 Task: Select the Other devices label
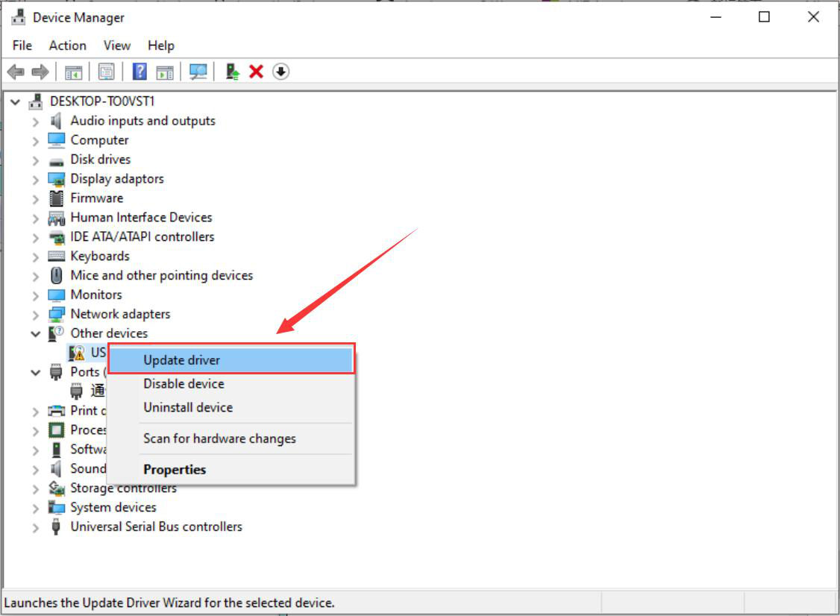pyautogui.click(x=109, y=333)
